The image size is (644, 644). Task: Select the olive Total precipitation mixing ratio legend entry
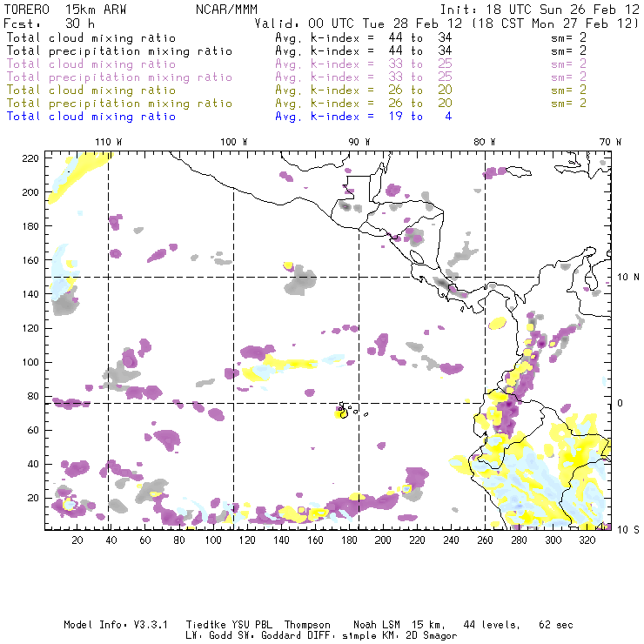point(119,104)
